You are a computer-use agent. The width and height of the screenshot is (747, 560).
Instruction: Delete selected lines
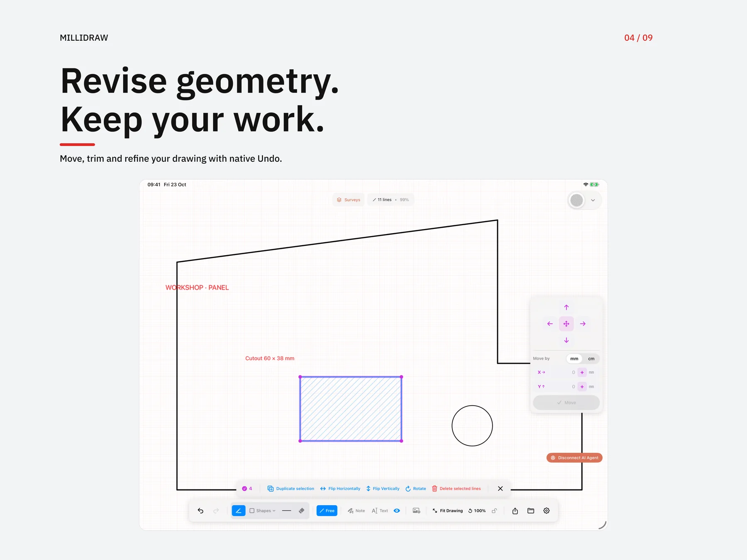click(x=456, y=489)
